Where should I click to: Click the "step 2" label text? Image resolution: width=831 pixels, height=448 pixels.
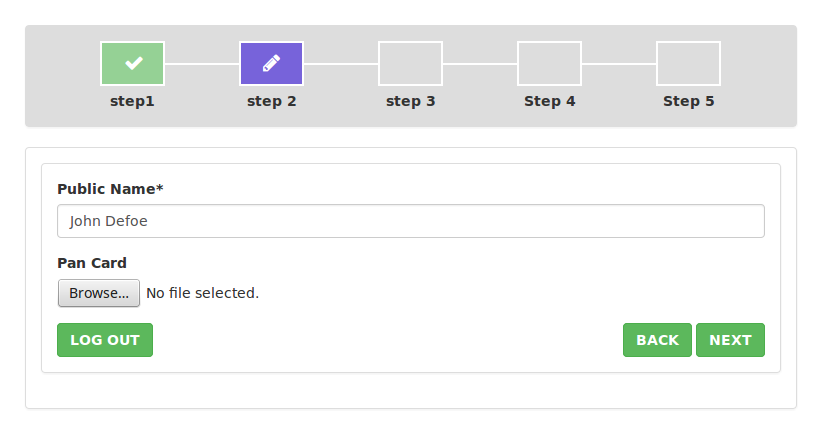[x=271, y=101]
